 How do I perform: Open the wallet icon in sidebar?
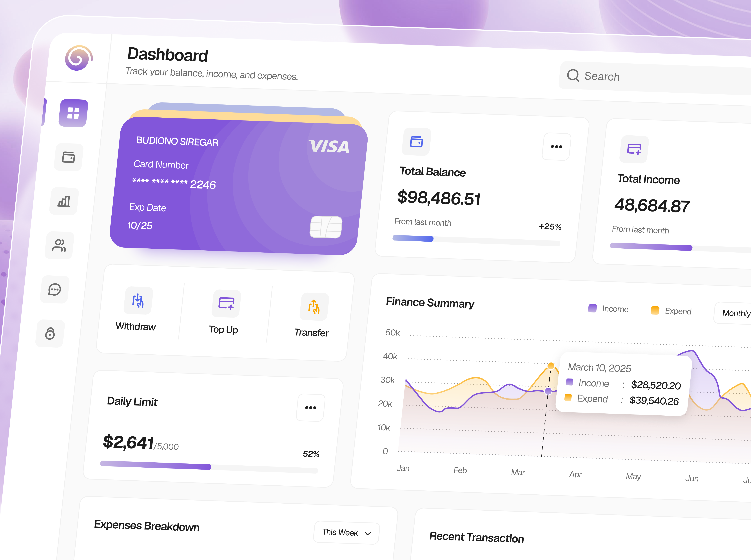point(69,157)
